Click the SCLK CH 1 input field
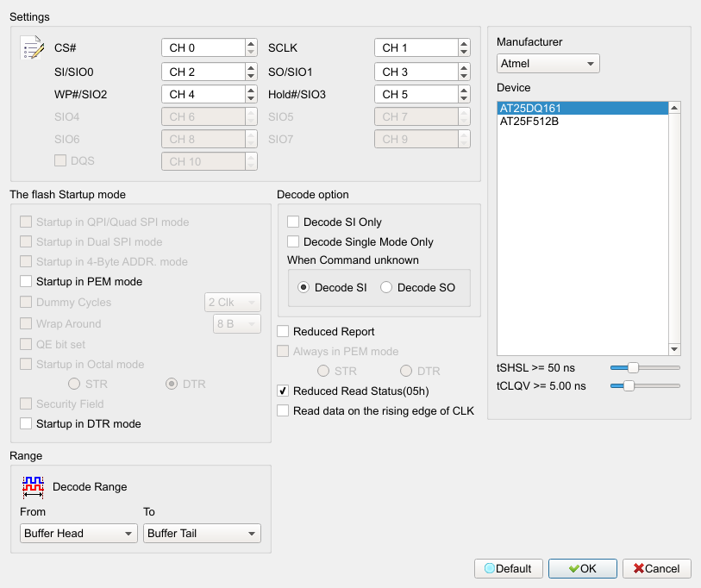This screenshot has height=588, width=701. tap(416, 47)
